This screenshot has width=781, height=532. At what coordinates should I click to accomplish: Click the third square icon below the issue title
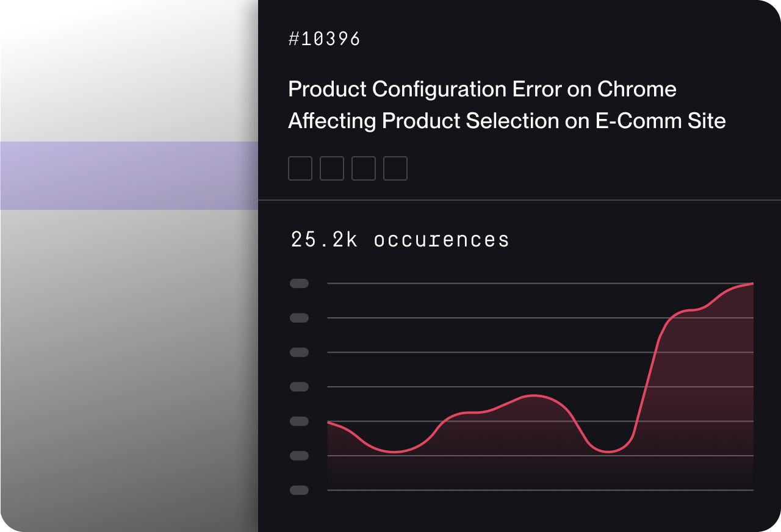(363, 168)
